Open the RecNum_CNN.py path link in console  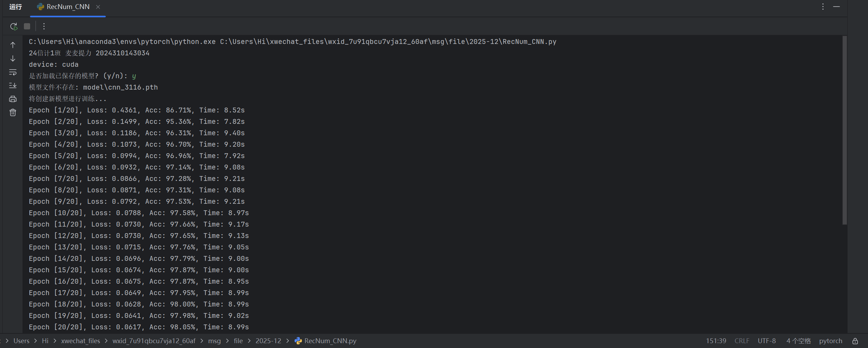point(388,42)
